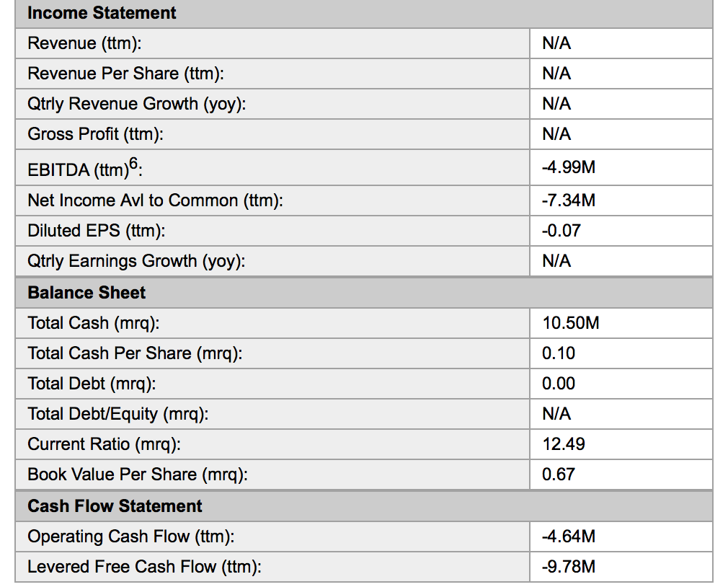Click the Cash Flow Statement section header

(115, 506)
